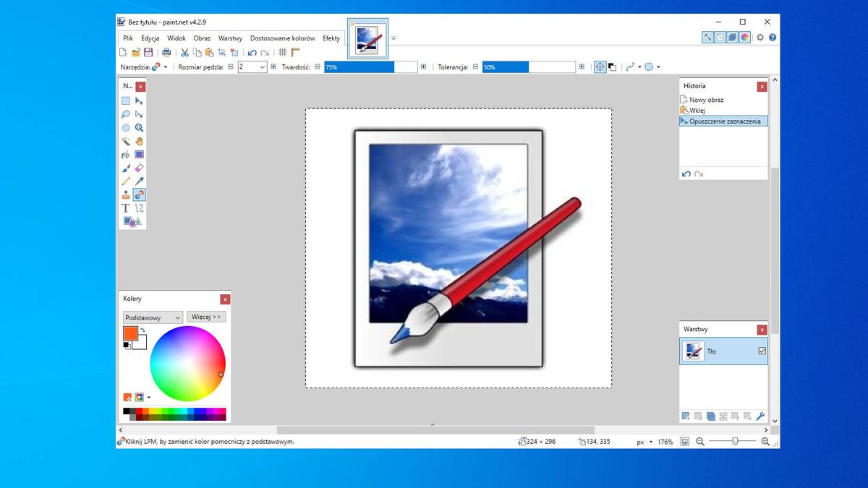Select the Shapes tool
This screenshot has width=868, height=488.
pos(132,221)
